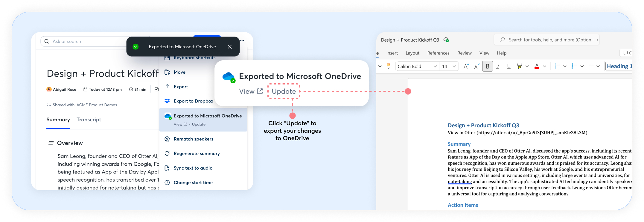Expand the paragraph alignment dropdown arrow
This screenshot has width=644, height=222.
tap(598, 66)
